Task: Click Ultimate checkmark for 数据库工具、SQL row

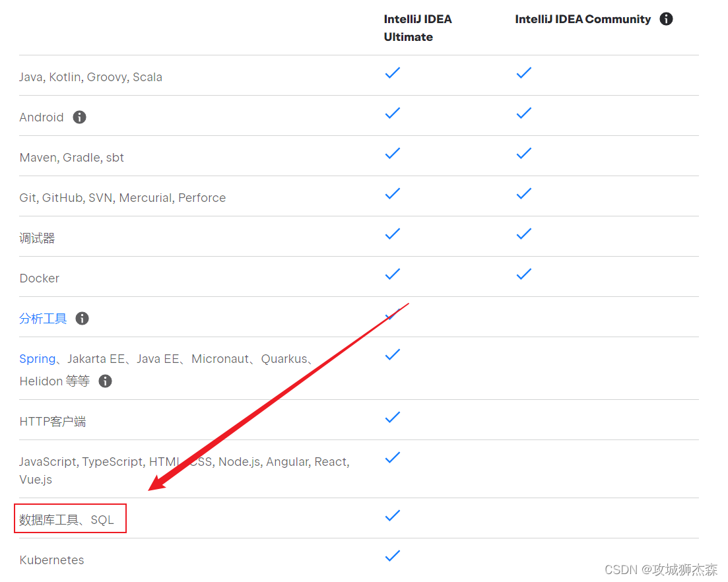Action: 392,515
